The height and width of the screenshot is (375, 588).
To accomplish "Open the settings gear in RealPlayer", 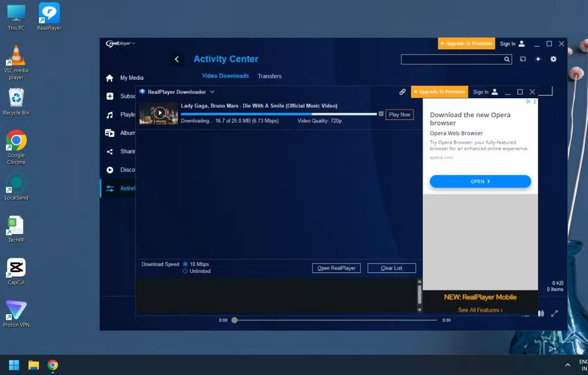I will click(553, 59).
